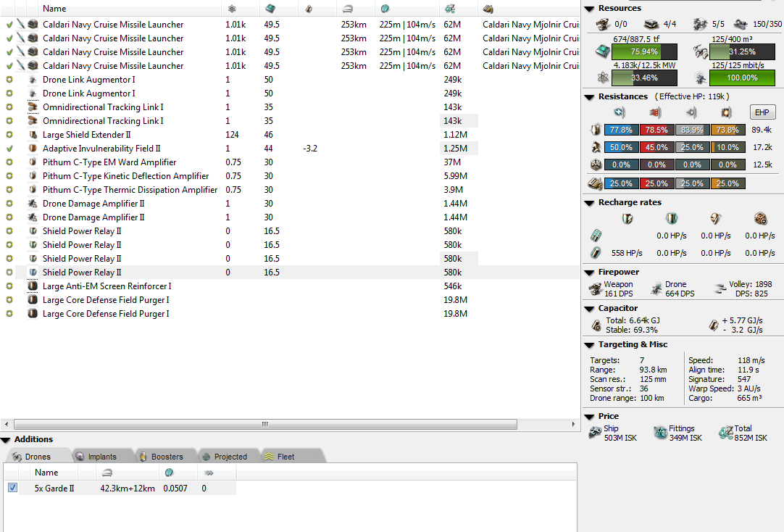Click the ammo column header icon
784x532 pixels.
coord(488,9)
